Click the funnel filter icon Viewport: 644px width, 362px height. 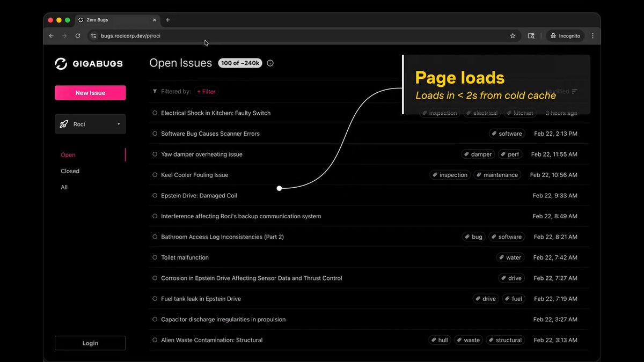click(155, 91)
